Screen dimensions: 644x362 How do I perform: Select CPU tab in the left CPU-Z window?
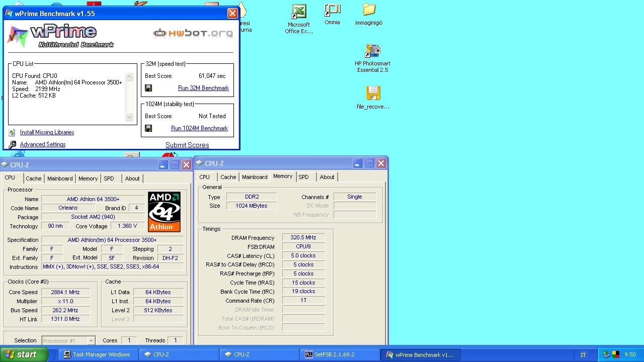(x=10, y=177)
